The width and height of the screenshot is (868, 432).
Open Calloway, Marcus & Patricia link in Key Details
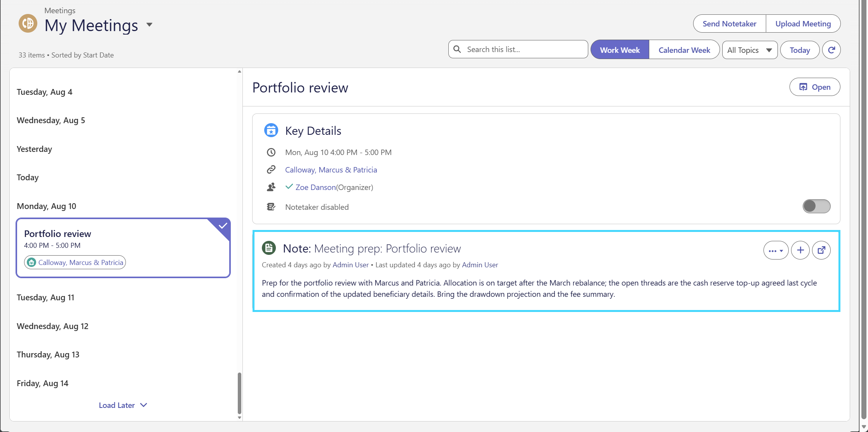click(331, 170)
